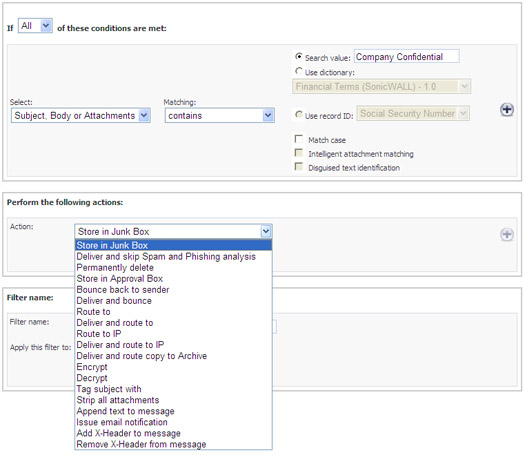Select the Use dictionary radio button
Image resolution: width=525 pixels, height=455 pixels.
click(299, 71)
